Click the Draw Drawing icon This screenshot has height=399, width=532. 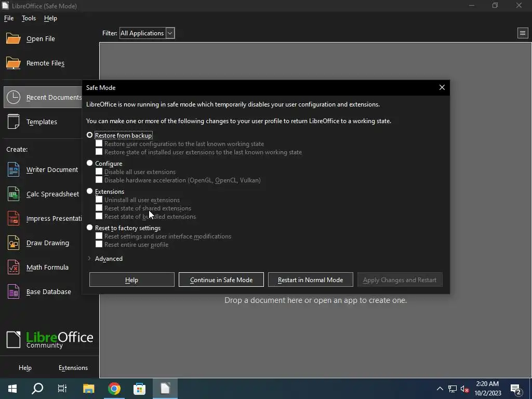pyautogui.click(x=13, y=243)
